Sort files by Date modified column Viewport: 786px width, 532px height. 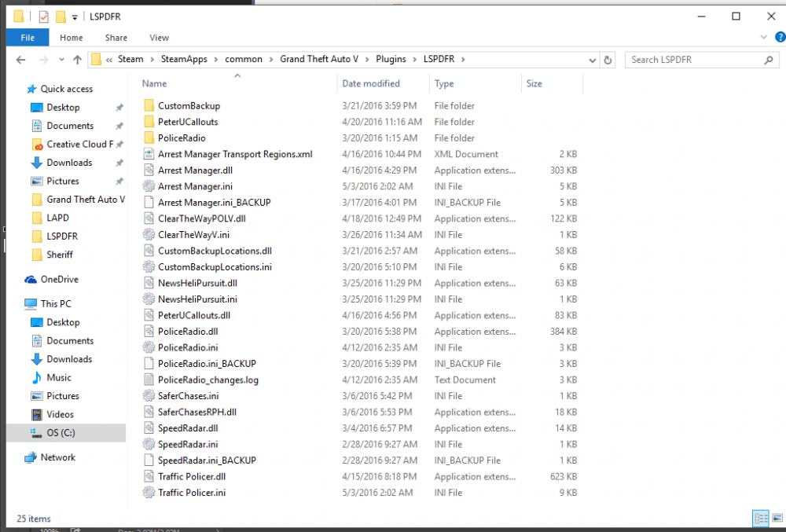(x=371, y=83)
